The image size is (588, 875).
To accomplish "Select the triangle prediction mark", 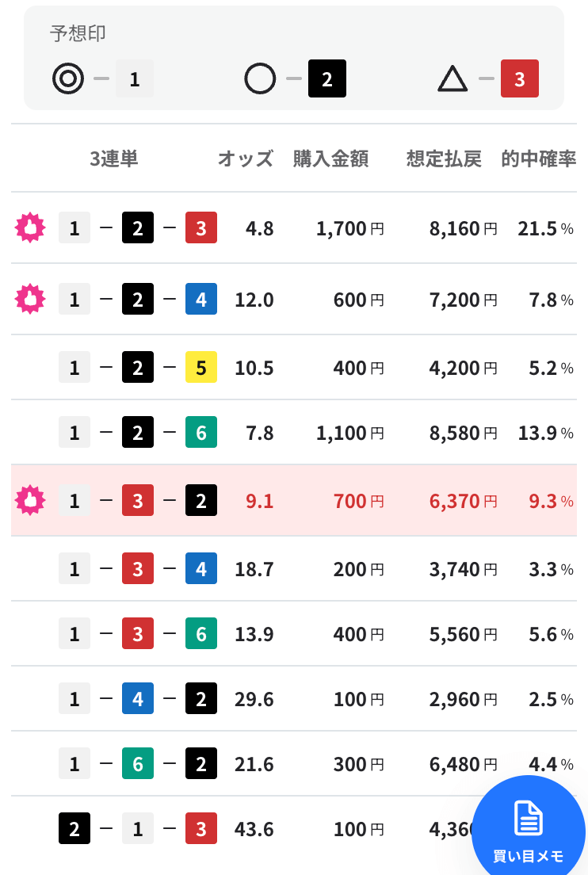I will point(452,78).
